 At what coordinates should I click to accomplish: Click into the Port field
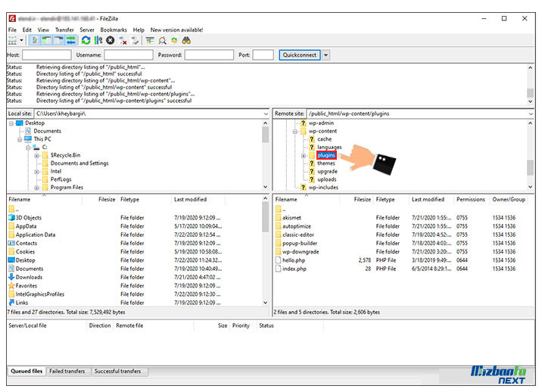(263, 55)
